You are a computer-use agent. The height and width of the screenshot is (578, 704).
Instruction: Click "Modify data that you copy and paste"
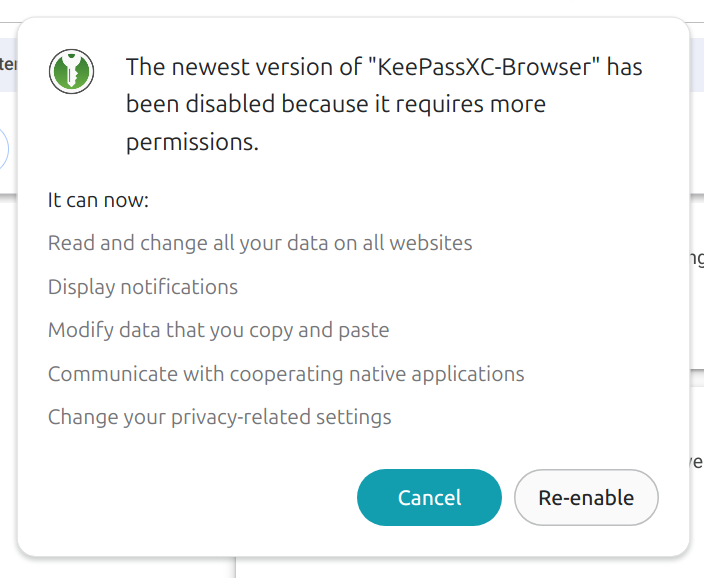point(218,330)
